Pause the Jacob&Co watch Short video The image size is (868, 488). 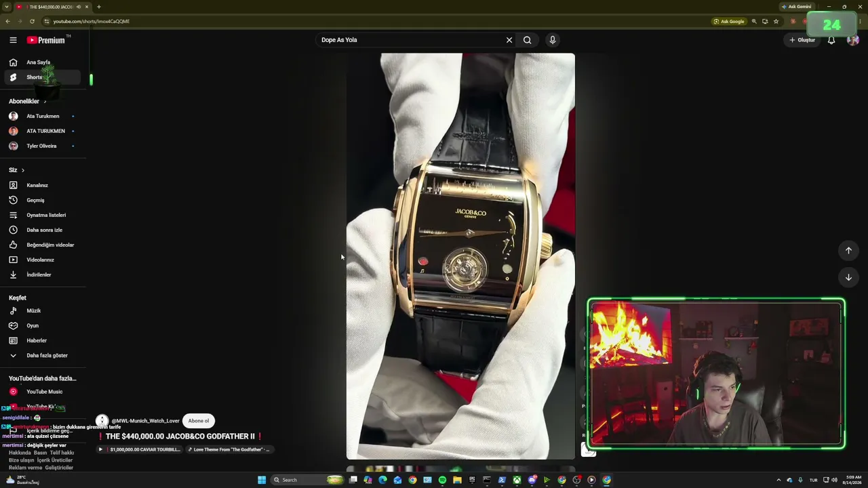coord(460,256)
